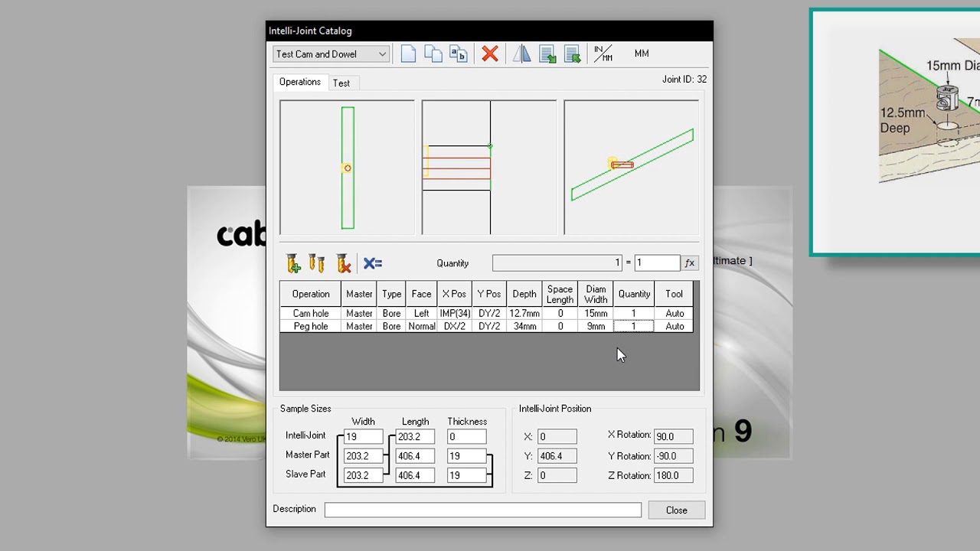Click the Master Part Thickness field
Viewport: 980px width, 551px height.
[467, 455]
